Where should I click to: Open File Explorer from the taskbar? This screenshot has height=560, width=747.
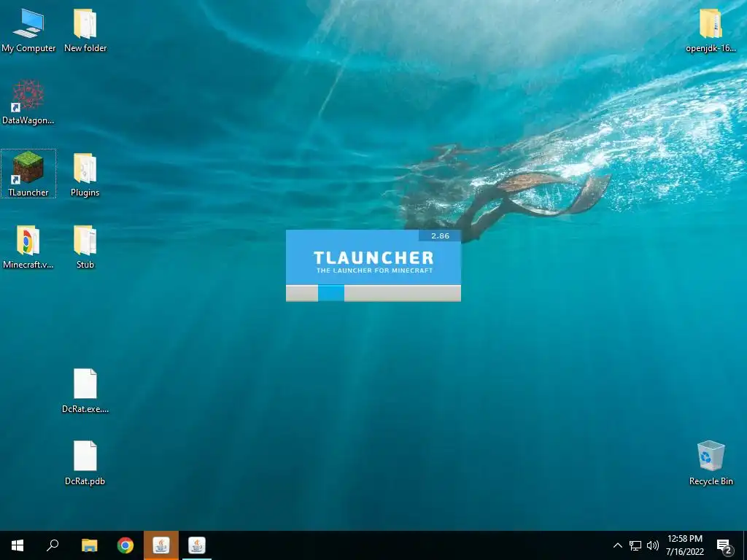pos(89,545)
